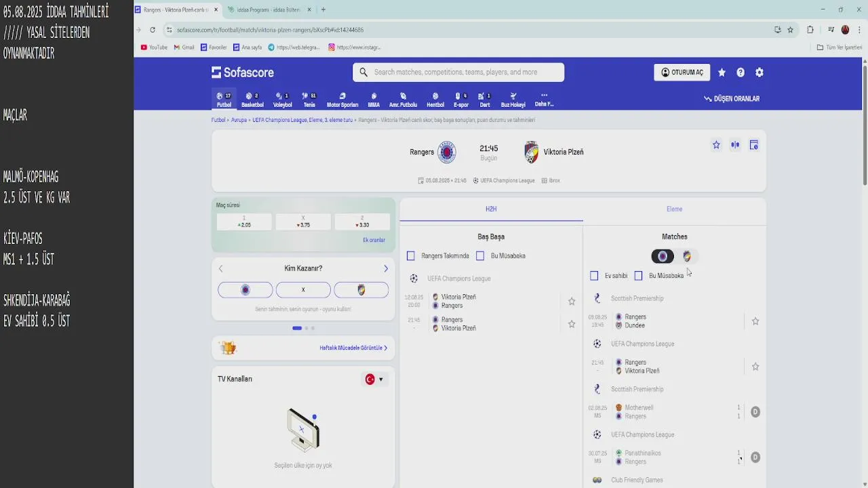Open the Basketbol sport category

pyautogui.click(x=252, y=100)
